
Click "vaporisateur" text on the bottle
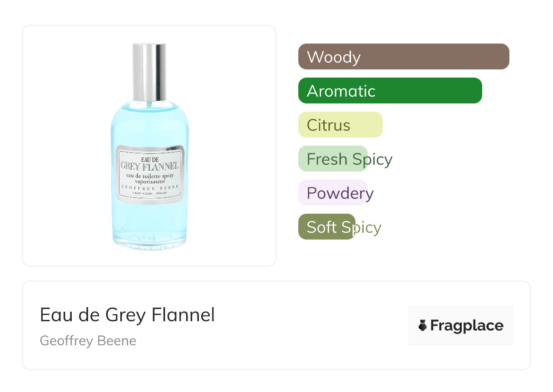point(149,181)
